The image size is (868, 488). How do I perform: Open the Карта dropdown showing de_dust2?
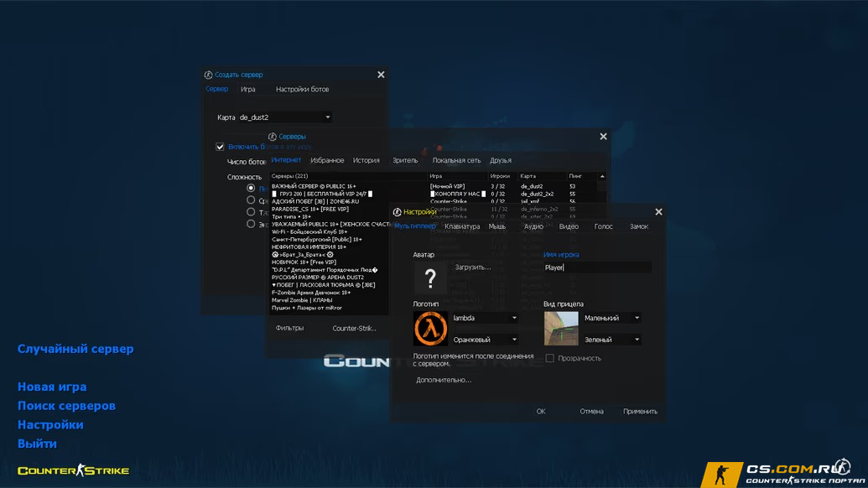[284, 117]
